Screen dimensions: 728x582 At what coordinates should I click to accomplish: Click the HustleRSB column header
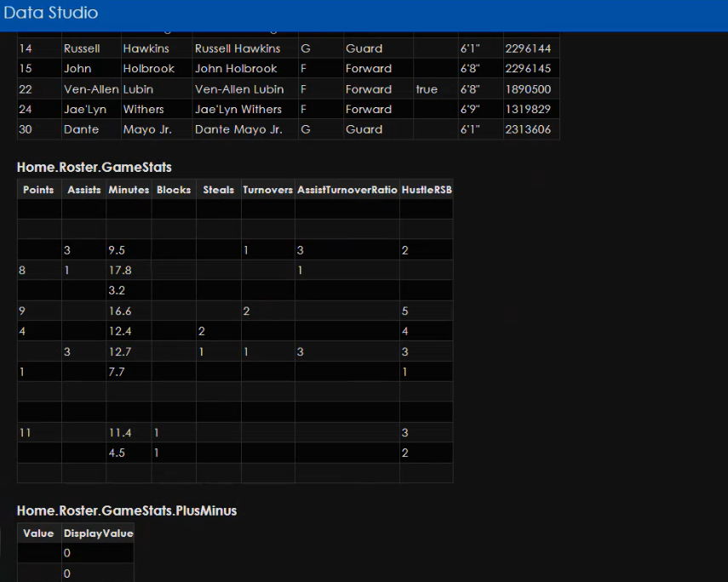pos(427,190)
